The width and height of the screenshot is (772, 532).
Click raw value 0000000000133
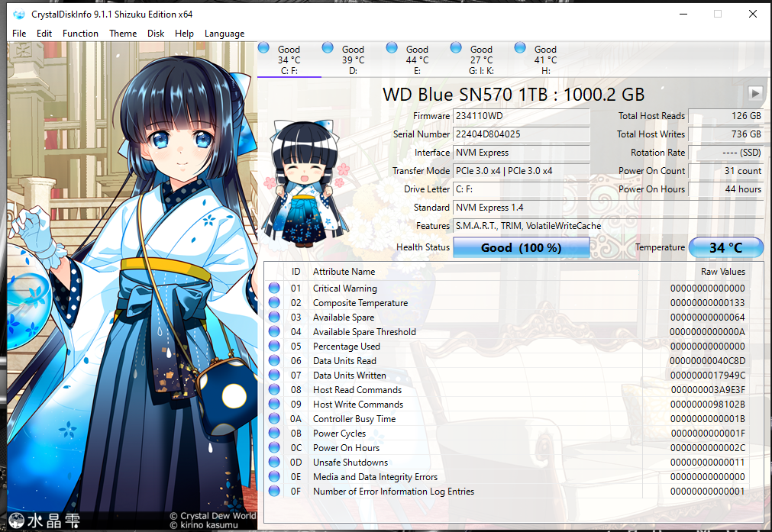click(708, 303)
